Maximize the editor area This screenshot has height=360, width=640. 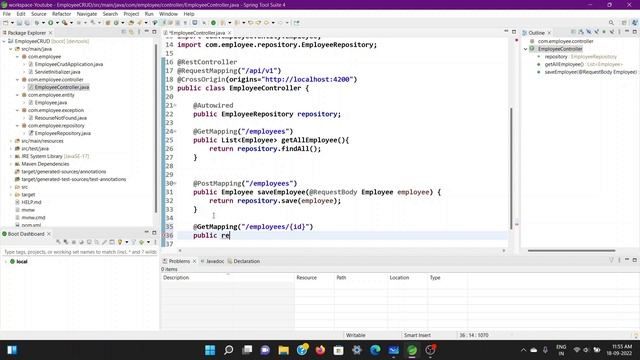[514, 32]
